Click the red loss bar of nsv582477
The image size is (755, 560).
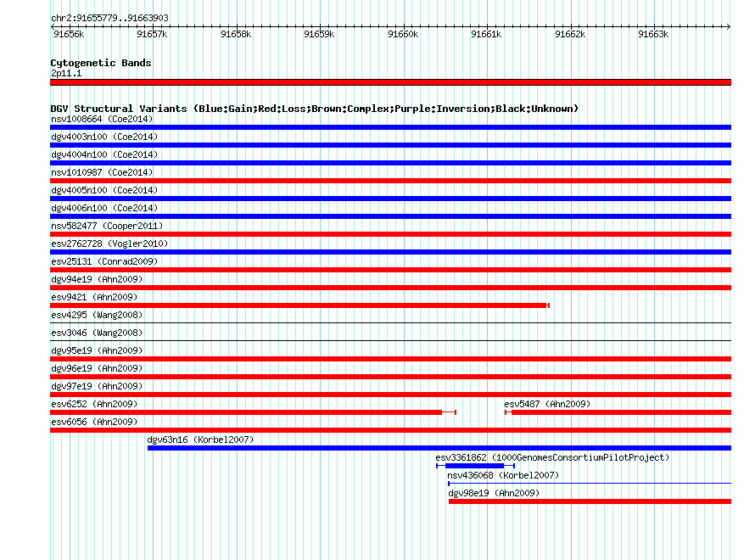[x=390, y=234]
